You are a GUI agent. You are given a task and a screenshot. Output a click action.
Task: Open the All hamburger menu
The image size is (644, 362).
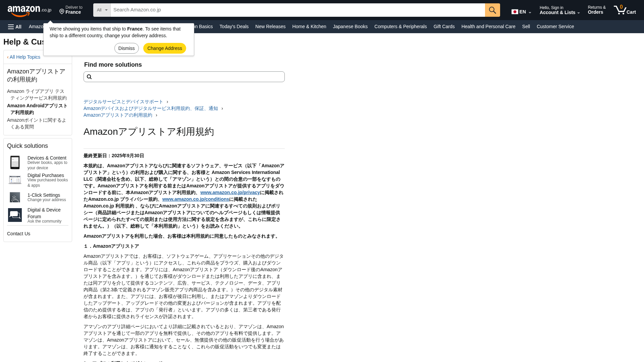(x=15, y=27)
